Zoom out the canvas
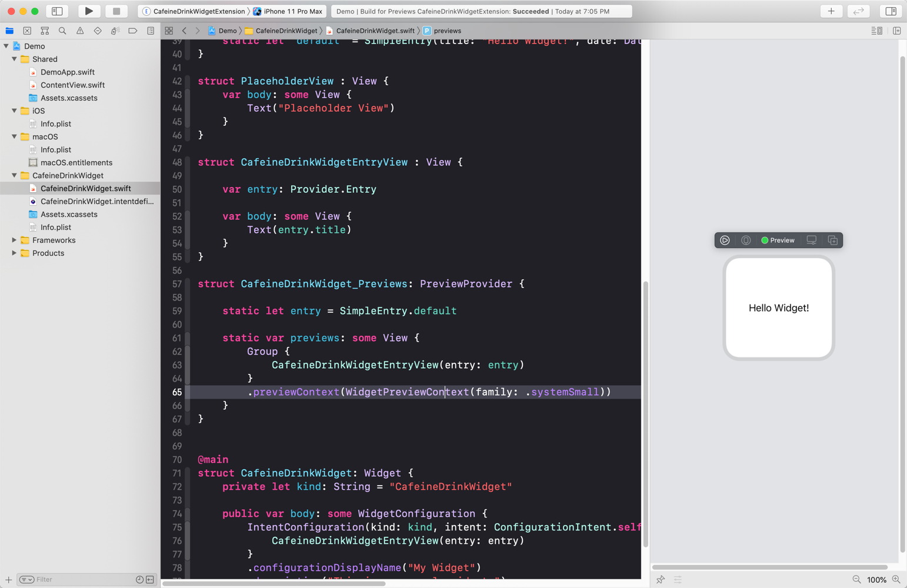 [856, 579]
